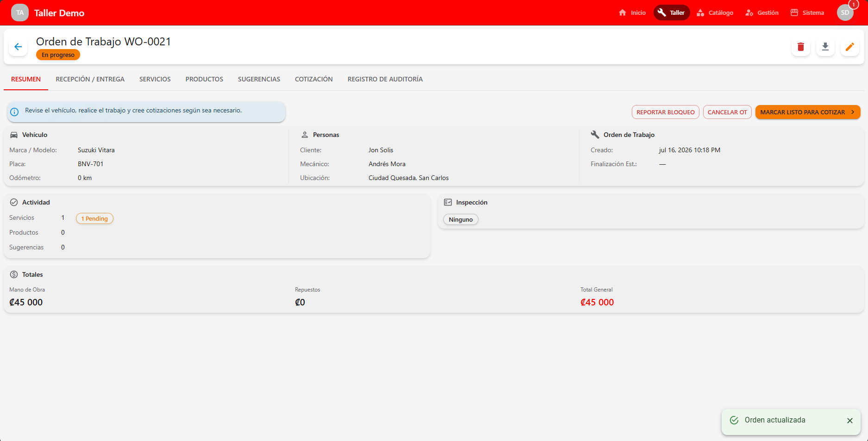Screen dimensions: 868x441
Task: Open the Sugerencias tab
Action: tap(259, 79)
